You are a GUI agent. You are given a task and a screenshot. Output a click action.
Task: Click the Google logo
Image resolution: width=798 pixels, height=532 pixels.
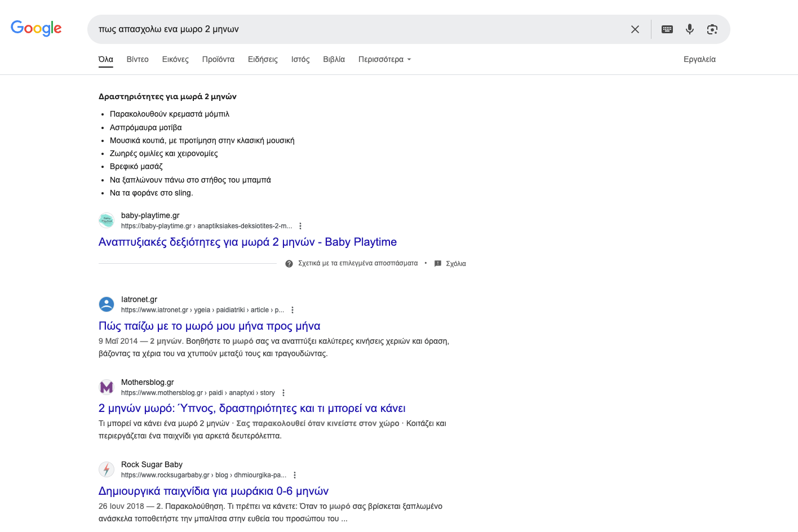click(x=36, y=28)
